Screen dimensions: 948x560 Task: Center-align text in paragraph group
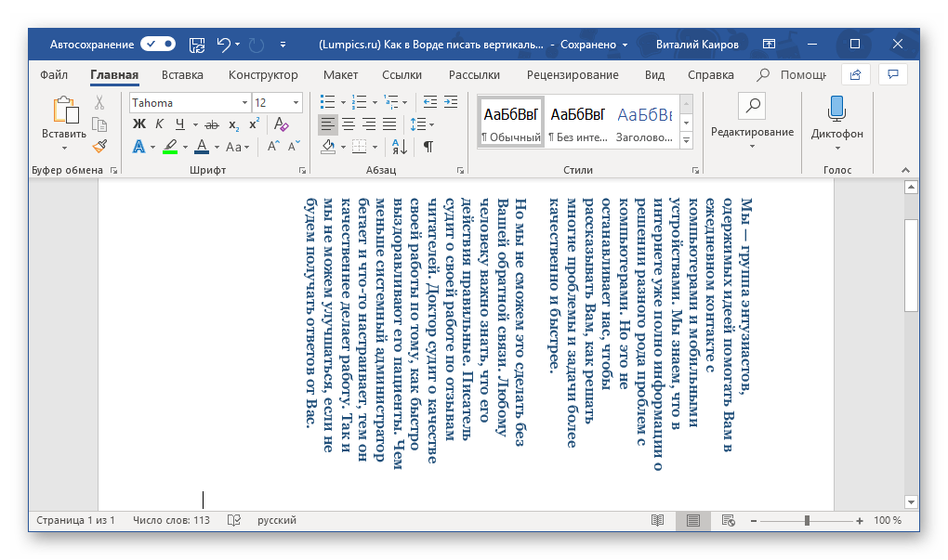348,124
